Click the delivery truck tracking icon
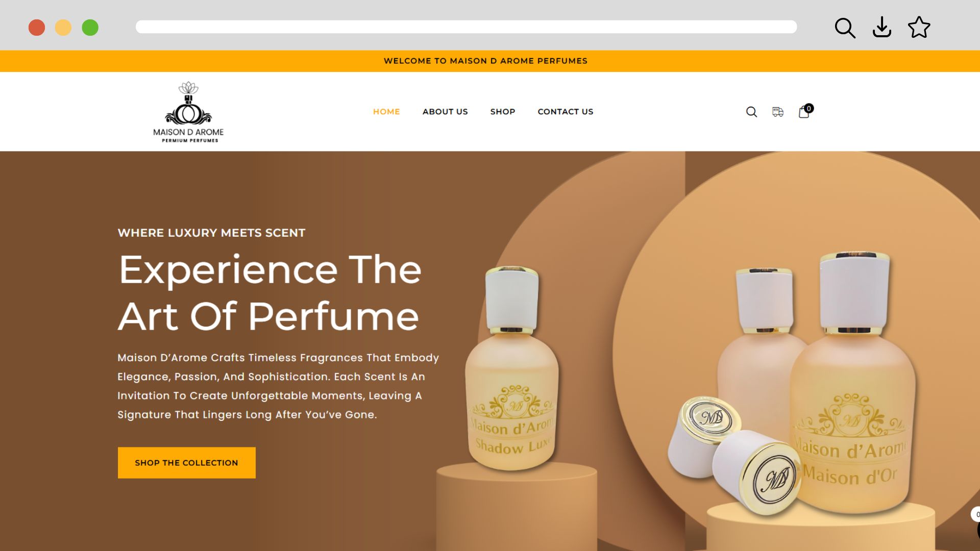The width and height of the screenshot is (980, 551). [x=778, y=112]
